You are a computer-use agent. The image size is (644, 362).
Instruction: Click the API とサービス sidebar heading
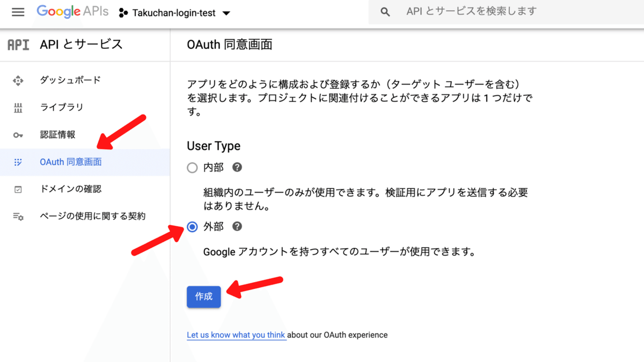(x=81, y=45)
